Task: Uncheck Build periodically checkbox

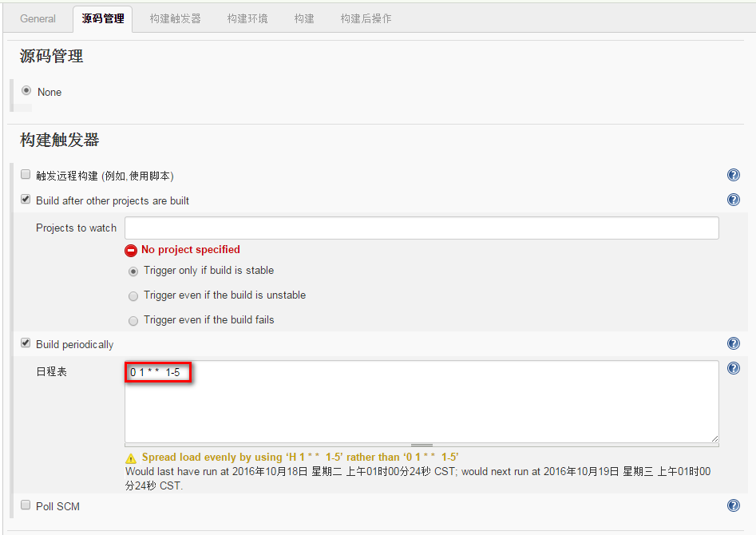Action: (x=26, y=343)
